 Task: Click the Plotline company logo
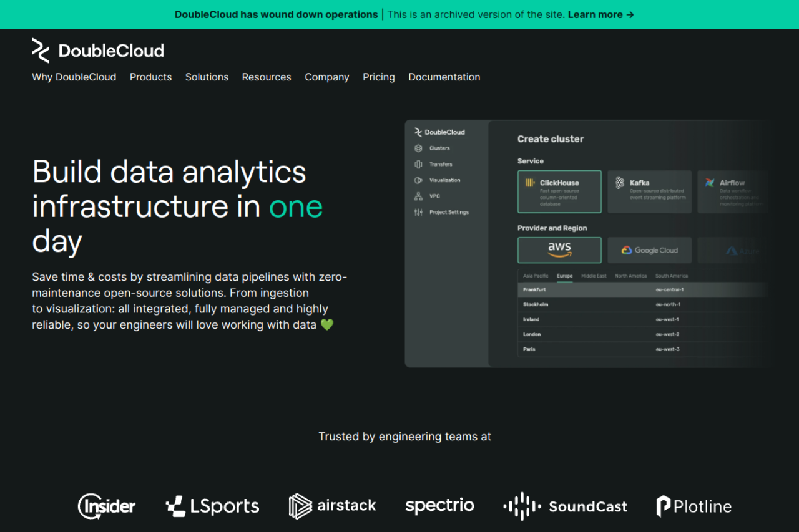694,506
